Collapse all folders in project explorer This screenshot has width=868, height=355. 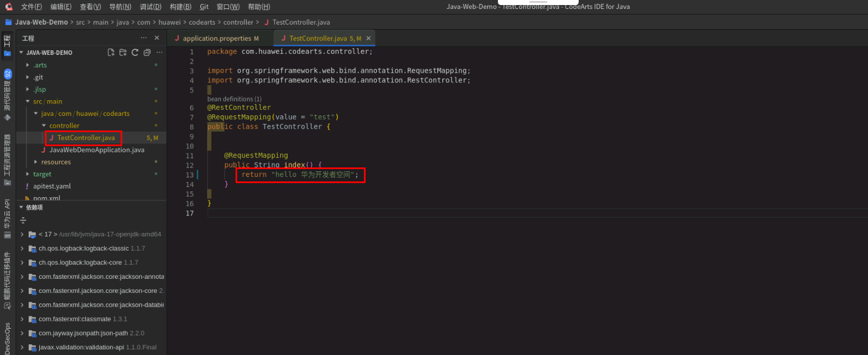(x=147, y=52)
